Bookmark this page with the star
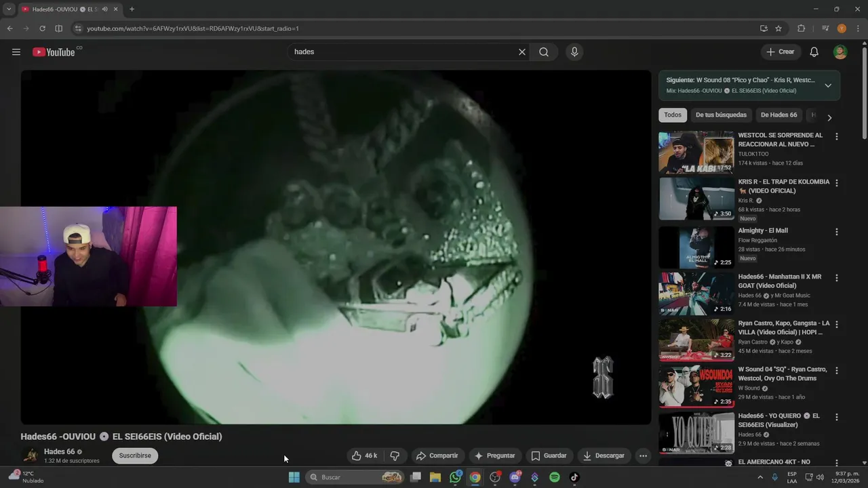The width and height of the screenshot is (868, 488). point(778,28)
